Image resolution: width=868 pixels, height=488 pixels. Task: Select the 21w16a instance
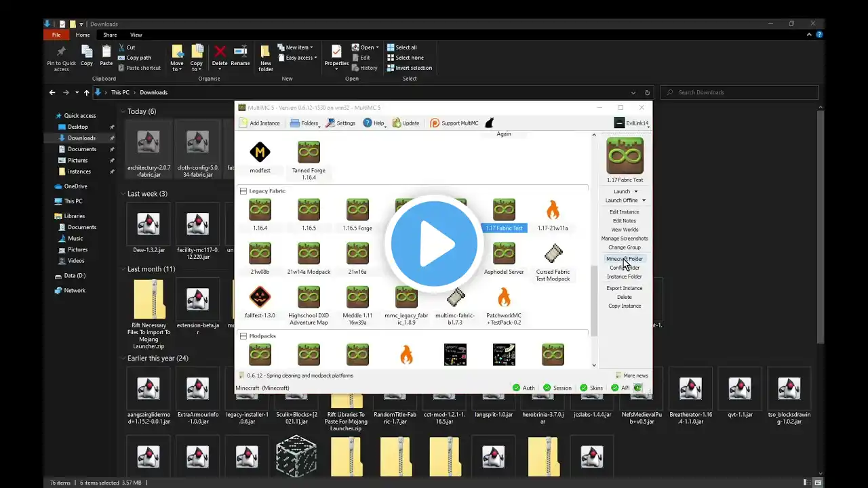click(x=357, y=258)
